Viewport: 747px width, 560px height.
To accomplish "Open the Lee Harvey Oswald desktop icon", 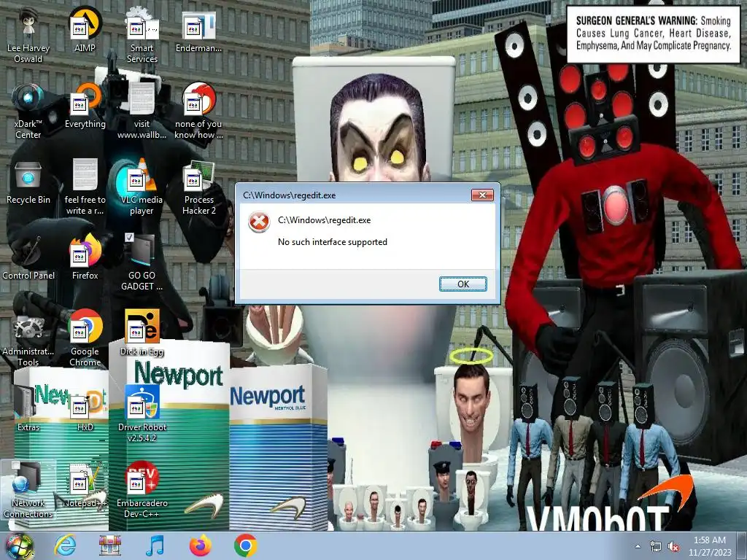I will (x=28, y=35).
